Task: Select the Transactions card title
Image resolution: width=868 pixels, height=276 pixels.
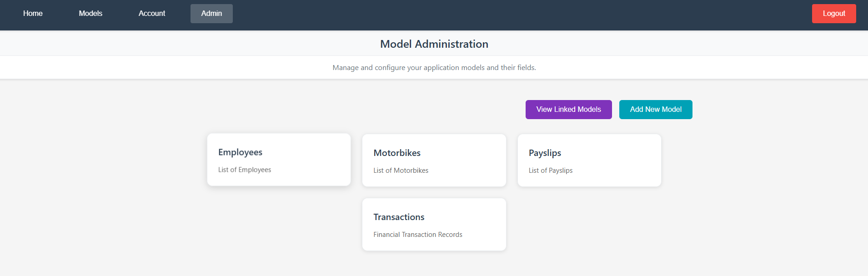Action: click(x=399, y=217)
